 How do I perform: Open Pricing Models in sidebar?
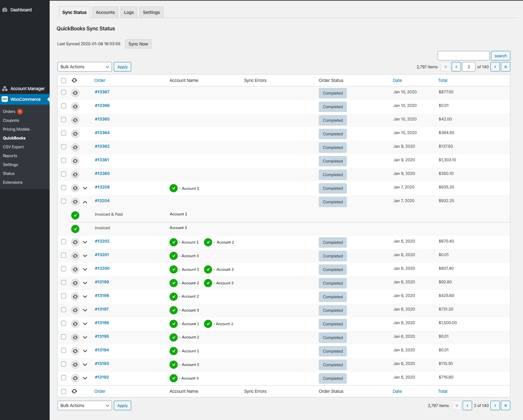point(16,129)
